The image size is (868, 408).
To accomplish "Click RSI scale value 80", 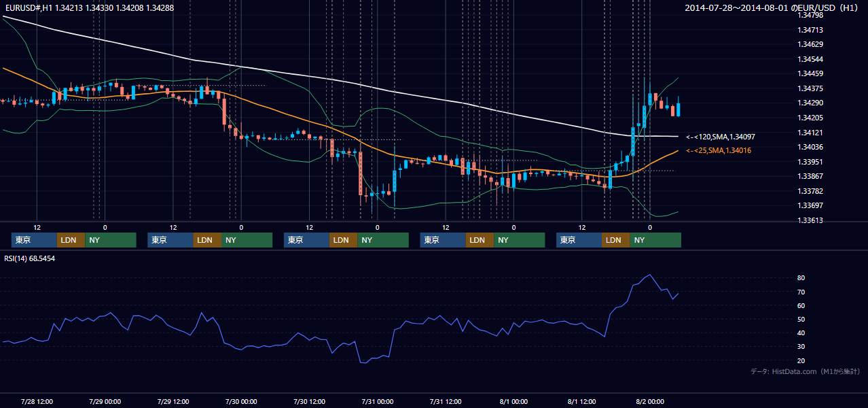I will click(801, 278).
